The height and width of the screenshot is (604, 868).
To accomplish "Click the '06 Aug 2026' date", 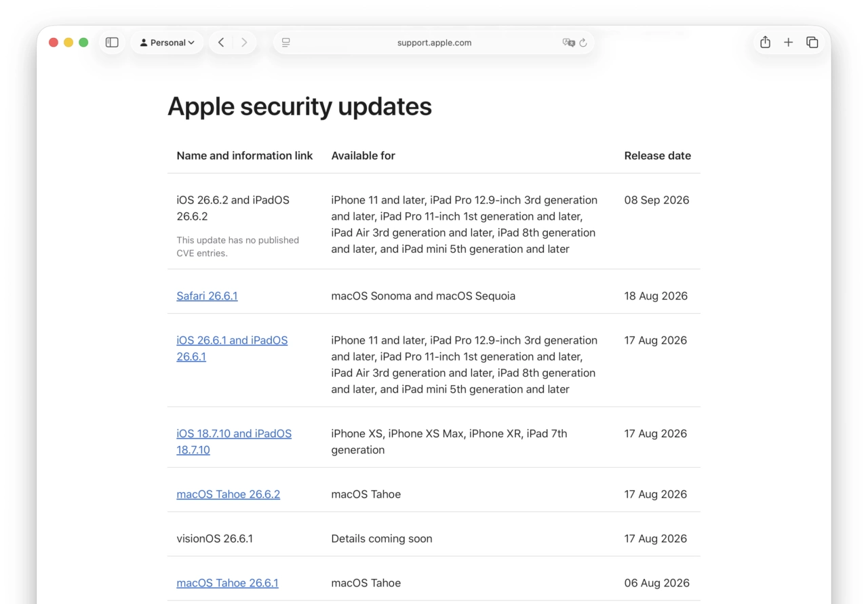I will 656,583.
